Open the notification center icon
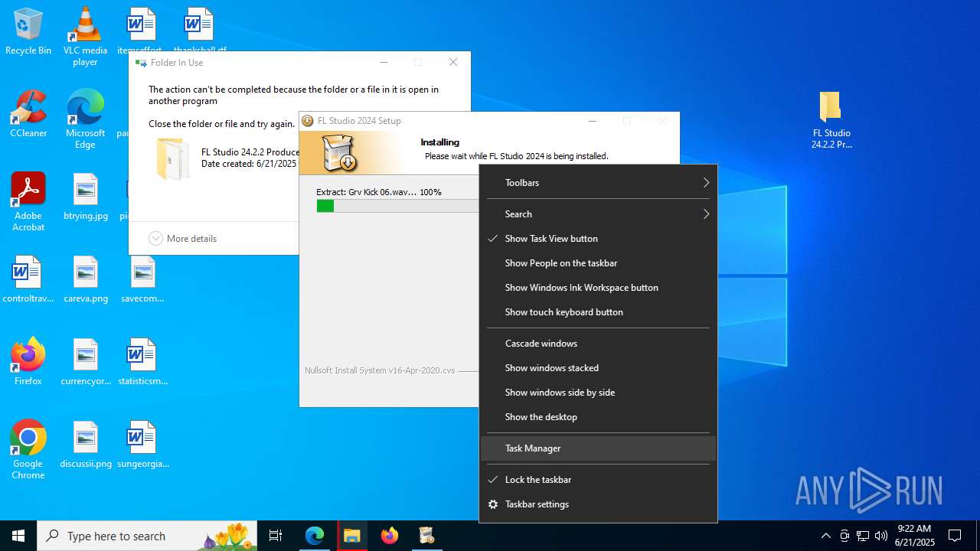This screenshot has height=551, width=980. coord(955,536)
